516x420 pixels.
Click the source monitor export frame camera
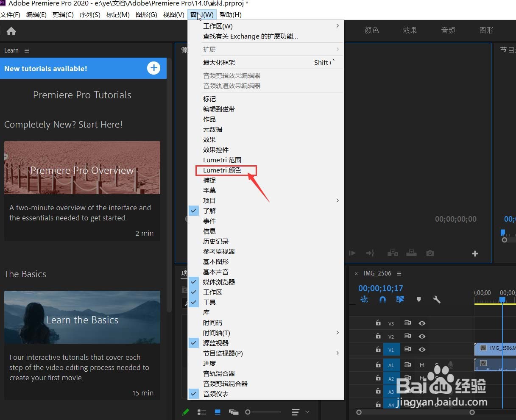click(x=430, y=253)
